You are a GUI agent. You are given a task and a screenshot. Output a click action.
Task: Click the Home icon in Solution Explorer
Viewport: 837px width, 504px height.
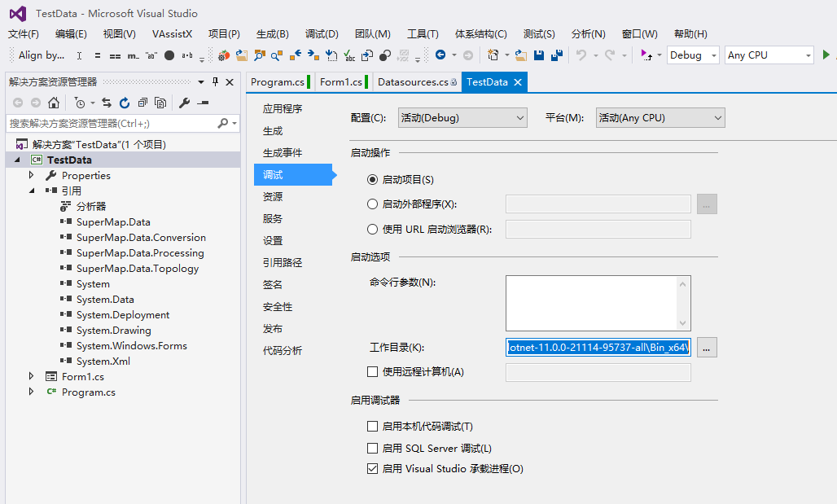point(54,103)
